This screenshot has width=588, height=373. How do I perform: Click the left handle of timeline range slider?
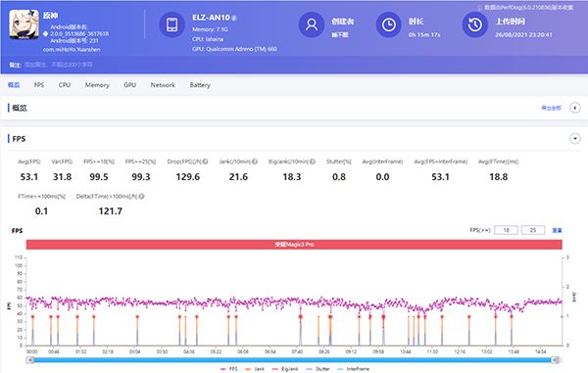30,360
